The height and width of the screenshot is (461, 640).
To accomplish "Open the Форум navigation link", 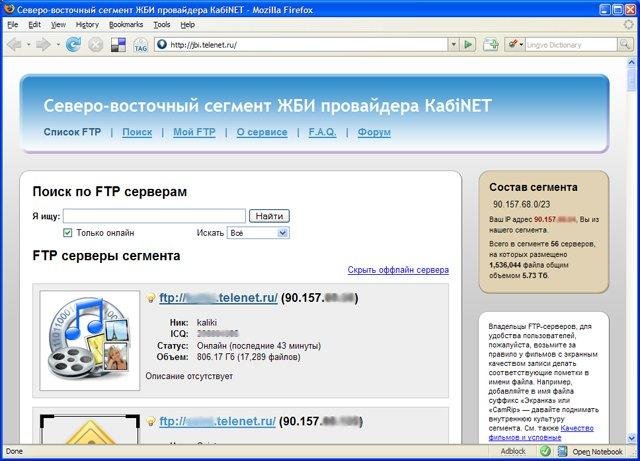I will [x=374, y=132].
